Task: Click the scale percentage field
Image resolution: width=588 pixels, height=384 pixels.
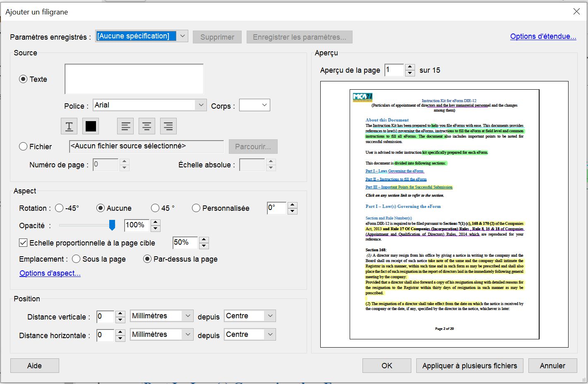Action: (185, 243)
